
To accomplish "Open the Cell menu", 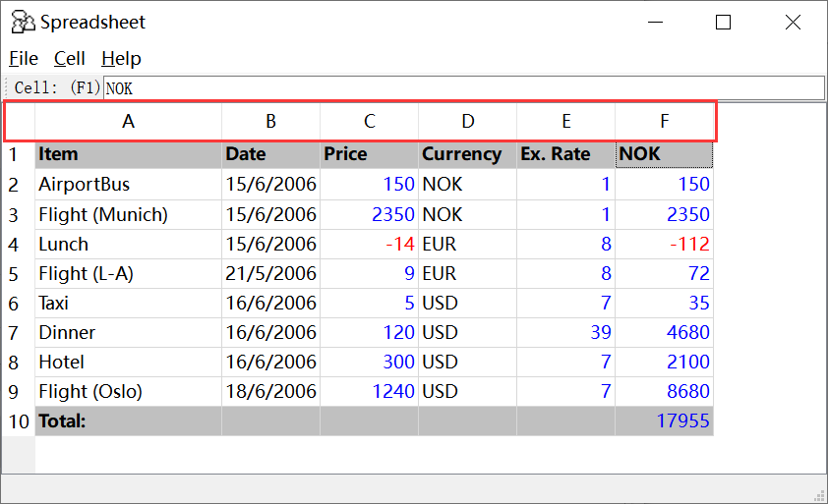I will coord(70,59).
